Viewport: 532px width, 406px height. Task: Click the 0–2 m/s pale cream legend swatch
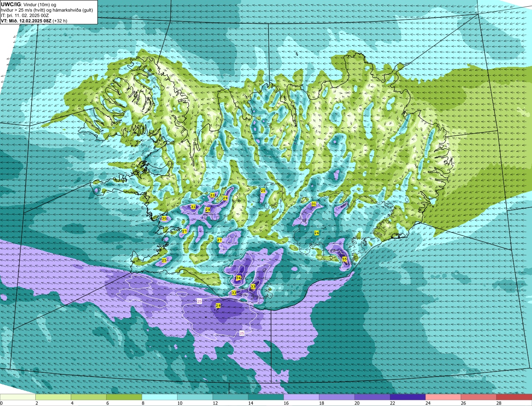pyautogui.click(x=18, y=397)
